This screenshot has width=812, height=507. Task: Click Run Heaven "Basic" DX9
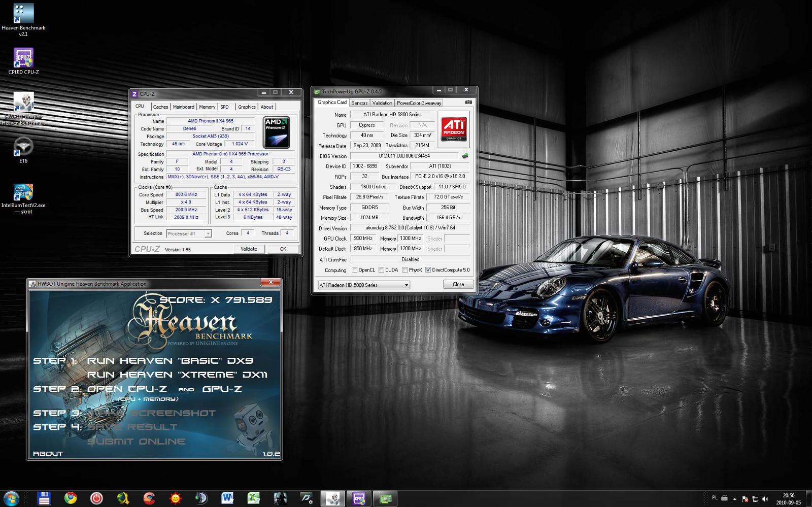coord(170,361)
